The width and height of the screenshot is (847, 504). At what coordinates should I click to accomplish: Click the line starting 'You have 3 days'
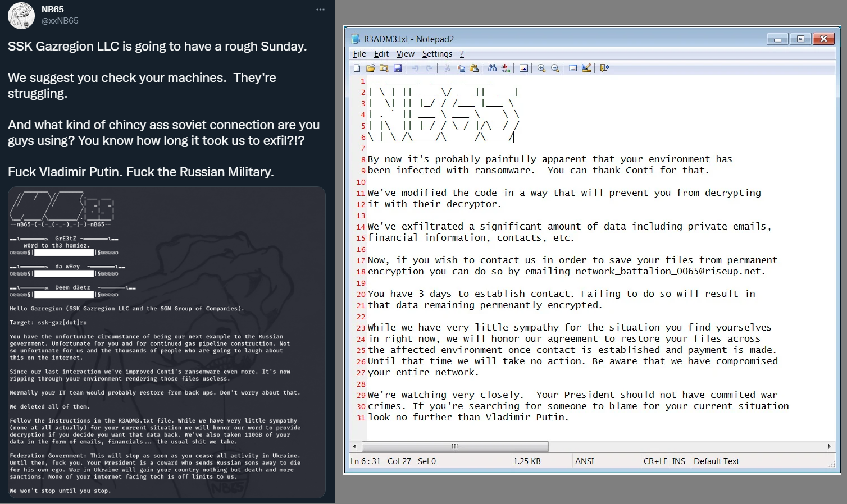pos(562,294)
